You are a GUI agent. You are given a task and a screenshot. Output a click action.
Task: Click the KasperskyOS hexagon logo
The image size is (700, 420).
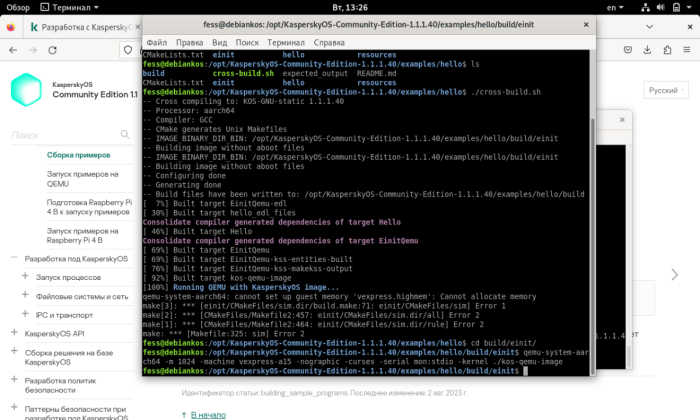[x=26, y=90]
